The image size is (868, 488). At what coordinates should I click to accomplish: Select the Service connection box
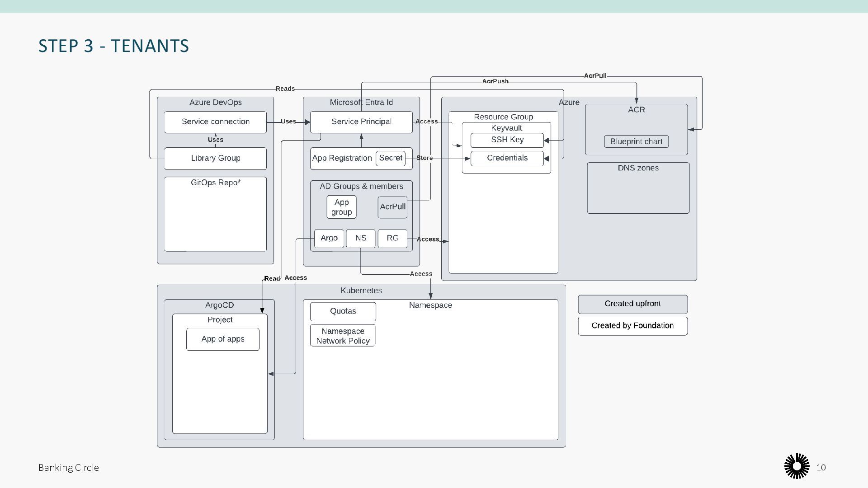click(215, 122)
